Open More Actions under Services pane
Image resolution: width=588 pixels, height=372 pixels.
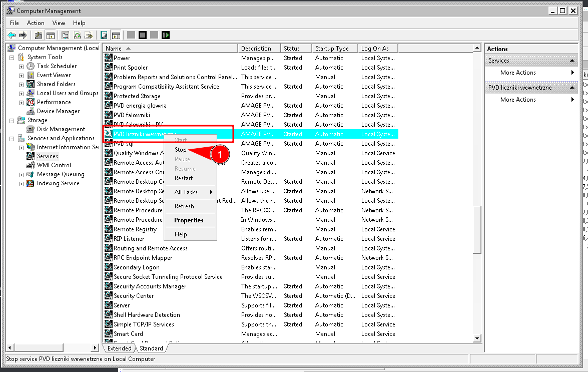pos(518,73)
